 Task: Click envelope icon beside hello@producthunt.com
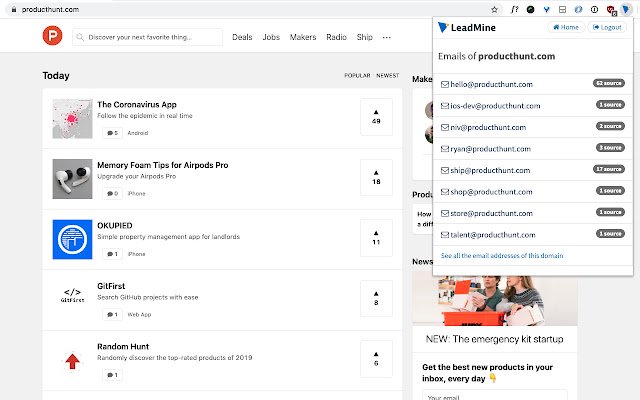[444, 84]
